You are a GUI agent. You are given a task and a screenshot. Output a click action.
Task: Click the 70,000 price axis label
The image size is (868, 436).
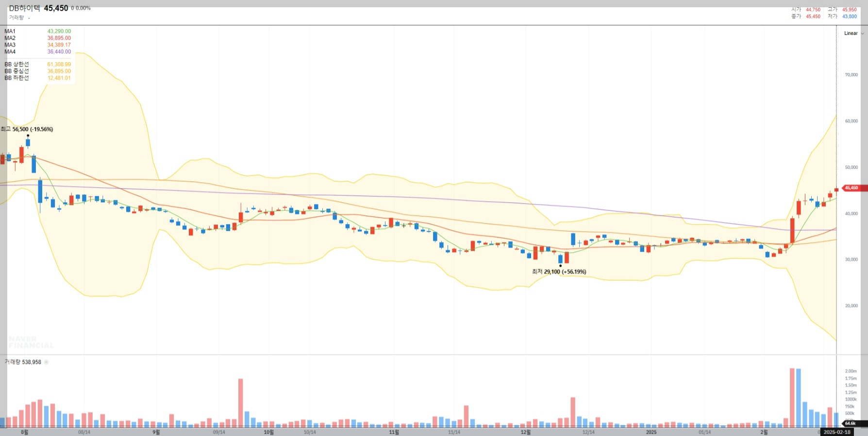[x=851, y=75]
